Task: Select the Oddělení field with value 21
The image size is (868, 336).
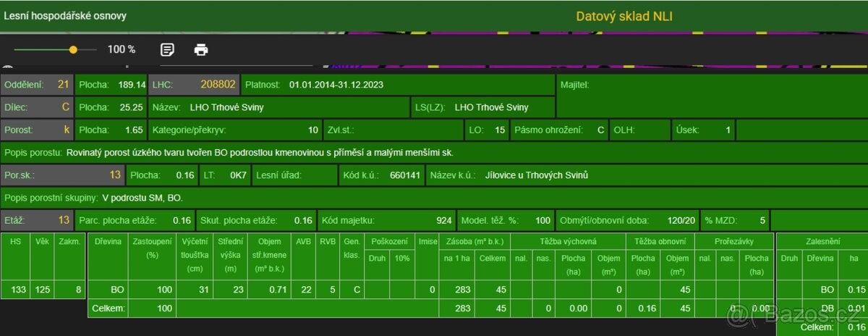Action: (x=37, y=85)
